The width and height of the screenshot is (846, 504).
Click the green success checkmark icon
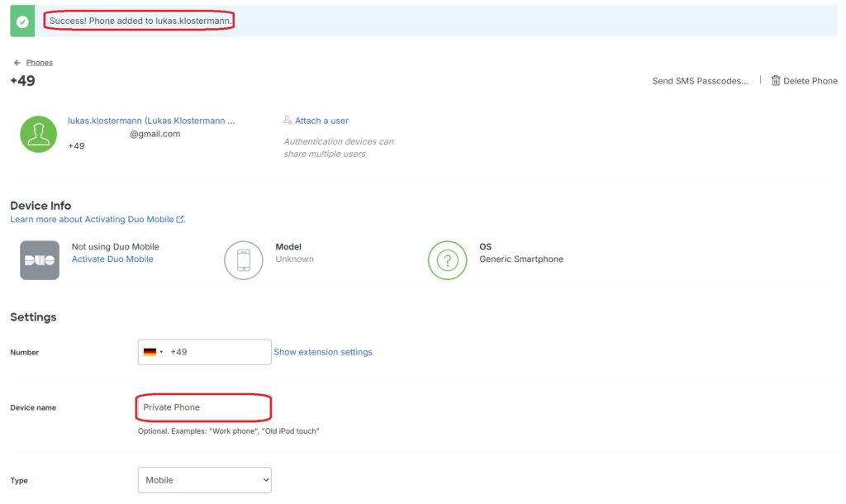click(22, 21)
